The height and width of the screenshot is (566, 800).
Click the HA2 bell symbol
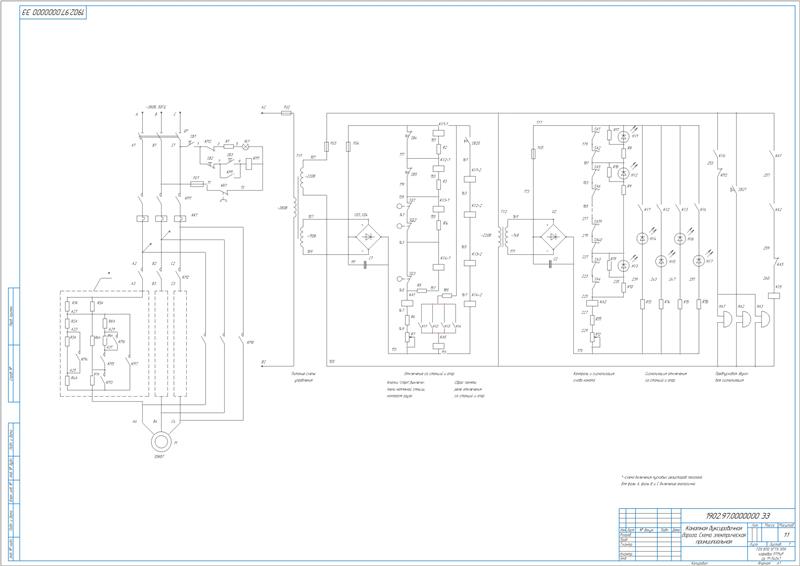745,320
